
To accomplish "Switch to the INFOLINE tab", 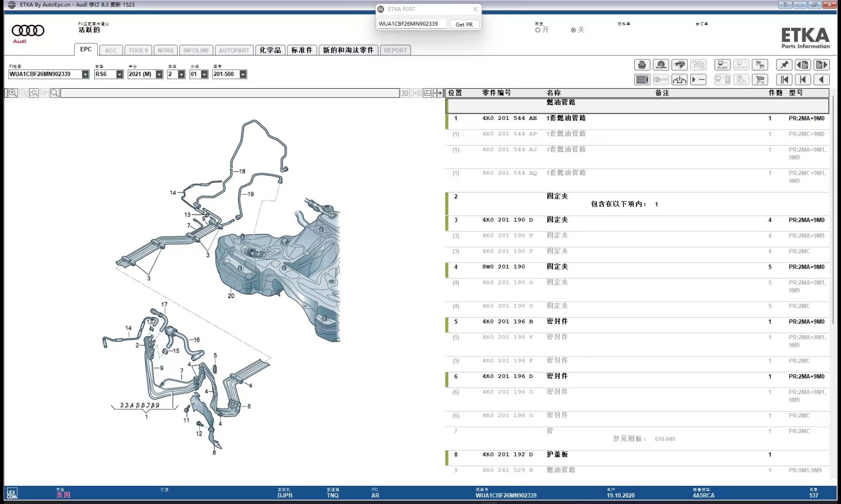I will coord(196,50).
